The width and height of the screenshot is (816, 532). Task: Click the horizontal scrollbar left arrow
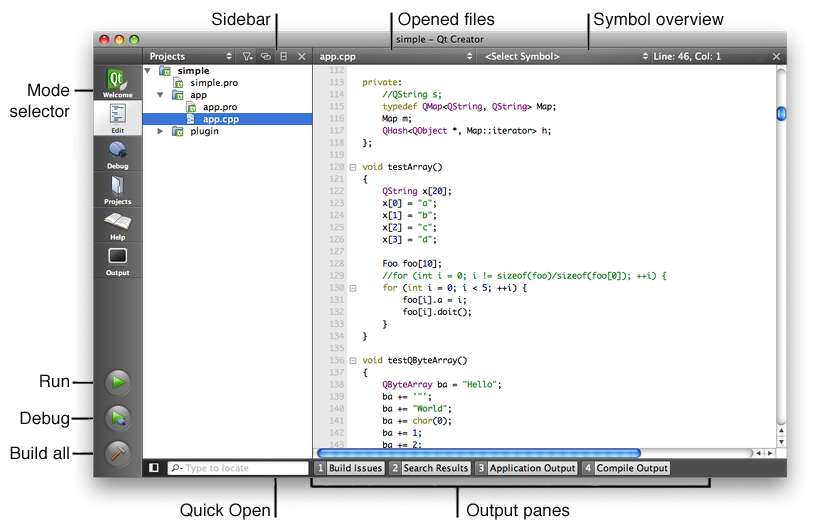click(758, 453)
